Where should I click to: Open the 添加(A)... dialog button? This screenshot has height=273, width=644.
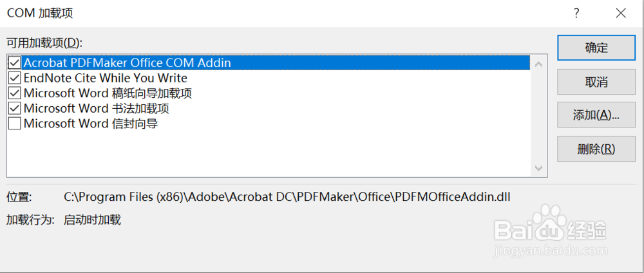click(x=596, y=115)
